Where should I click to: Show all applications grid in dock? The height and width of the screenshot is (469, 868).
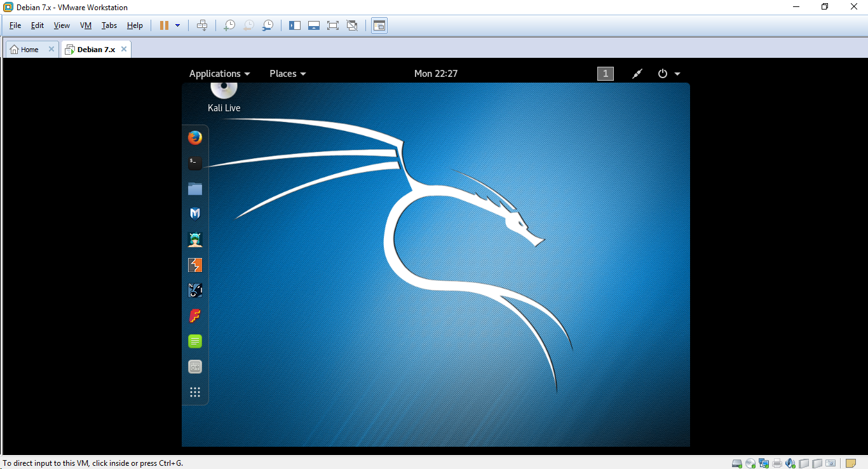(195, 392)
